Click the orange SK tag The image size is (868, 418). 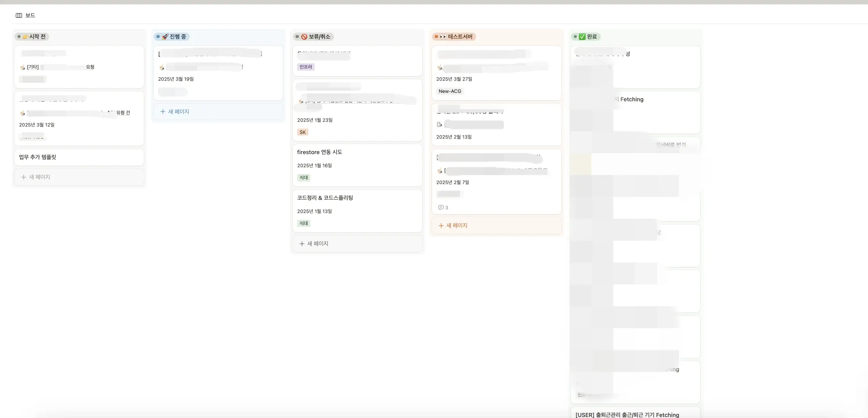click(x=303, y=132)
